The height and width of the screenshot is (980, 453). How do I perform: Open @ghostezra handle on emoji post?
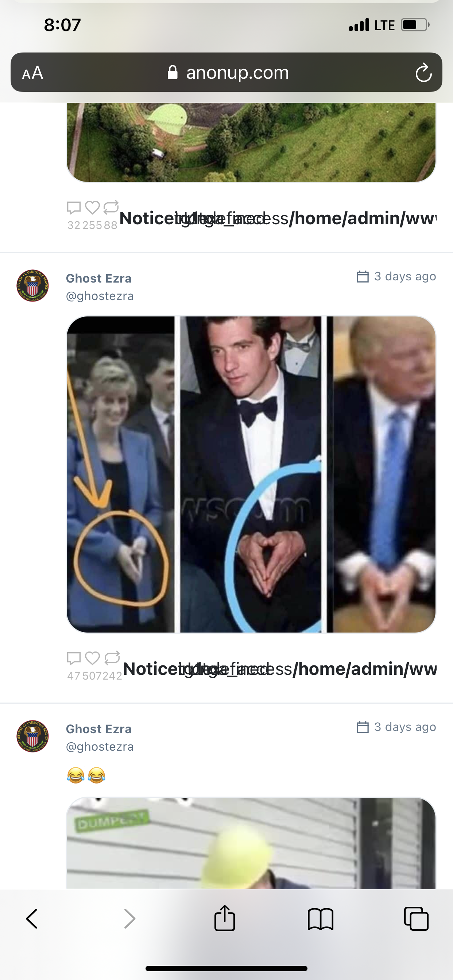click(100, 746)
